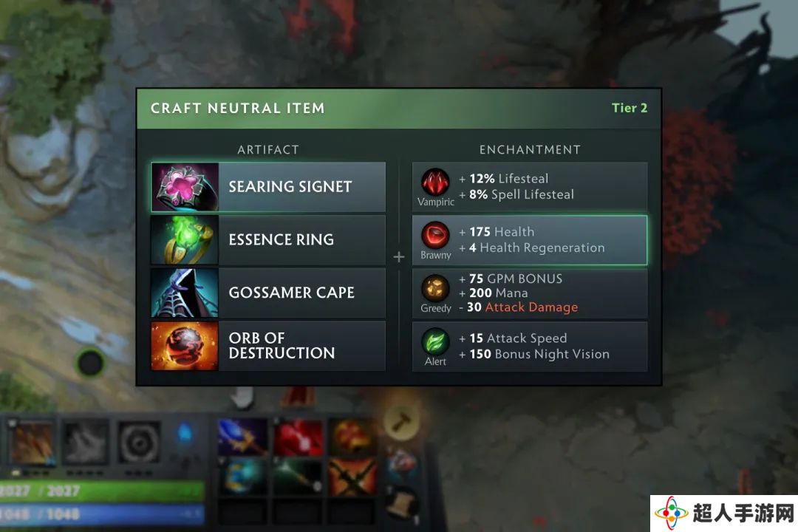798x532 pixels.
Task: Click the Tier 2 label in header
Action: [x=630, y=108]
